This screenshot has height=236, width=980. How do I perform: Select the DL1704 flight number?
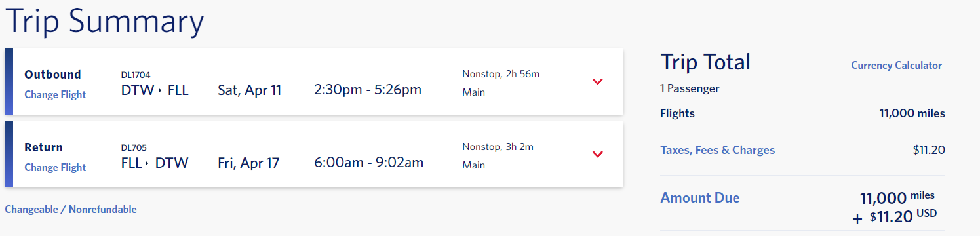coord(136,75)
